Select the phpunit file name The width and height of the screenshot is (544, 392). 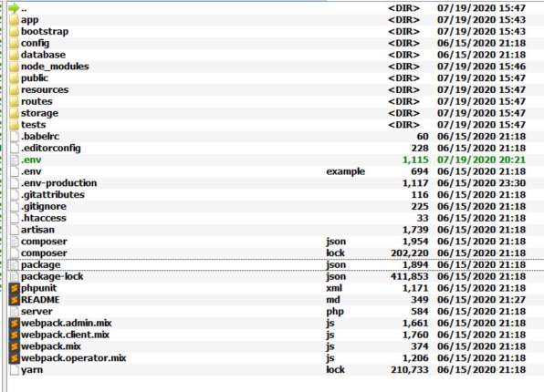tap(39, 288)
